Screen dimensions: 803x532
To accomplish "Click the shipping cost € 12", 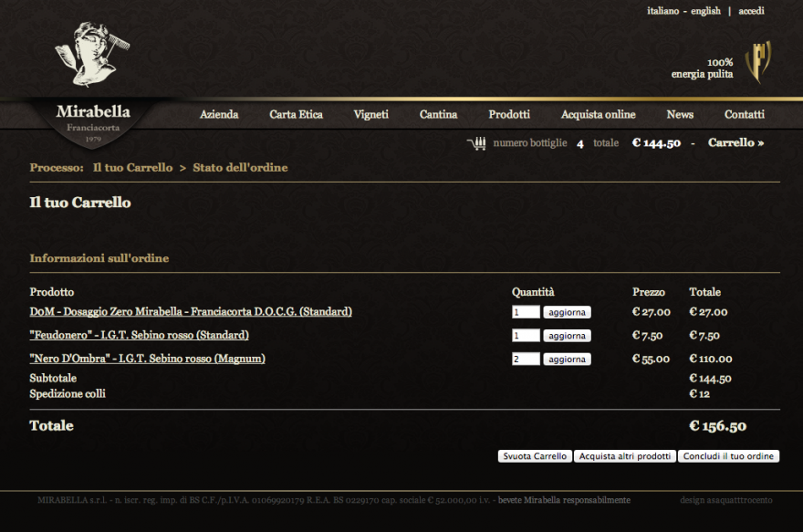I will [700, 393].
